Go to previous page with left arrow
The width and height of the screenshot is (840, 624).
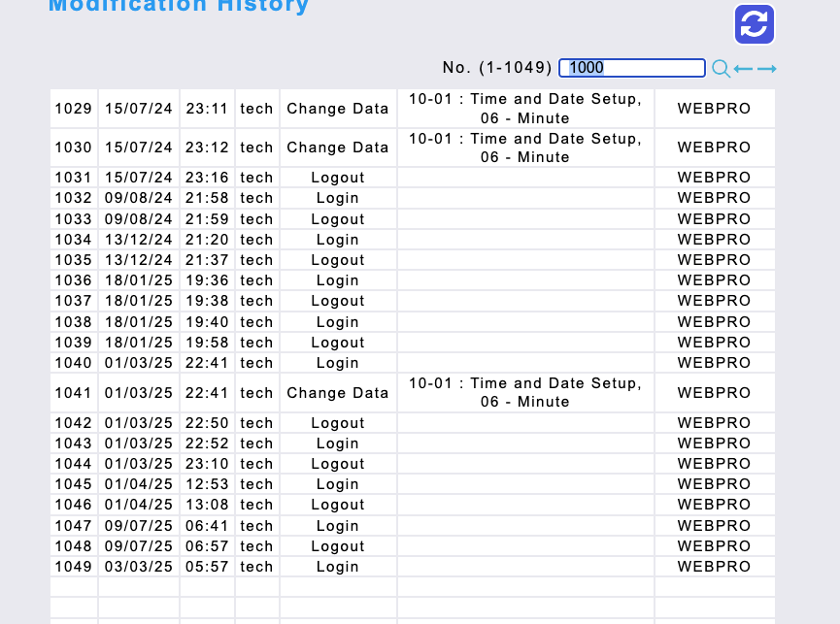[743, 68]
